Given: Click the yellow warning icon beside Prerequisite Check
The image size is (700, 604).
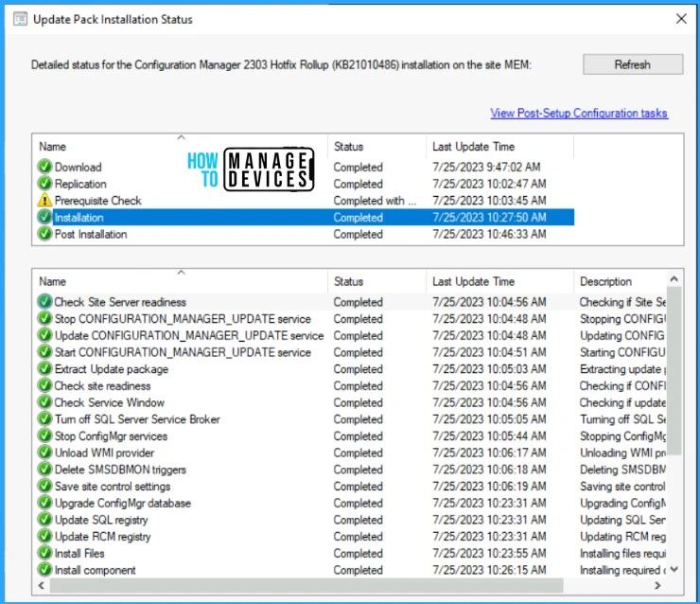Looking at the screenshot, I should pos(44,200).
